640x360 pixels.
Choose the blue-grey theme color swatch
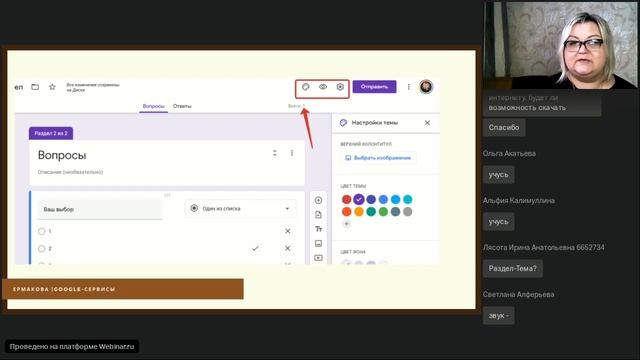point(396,211)
